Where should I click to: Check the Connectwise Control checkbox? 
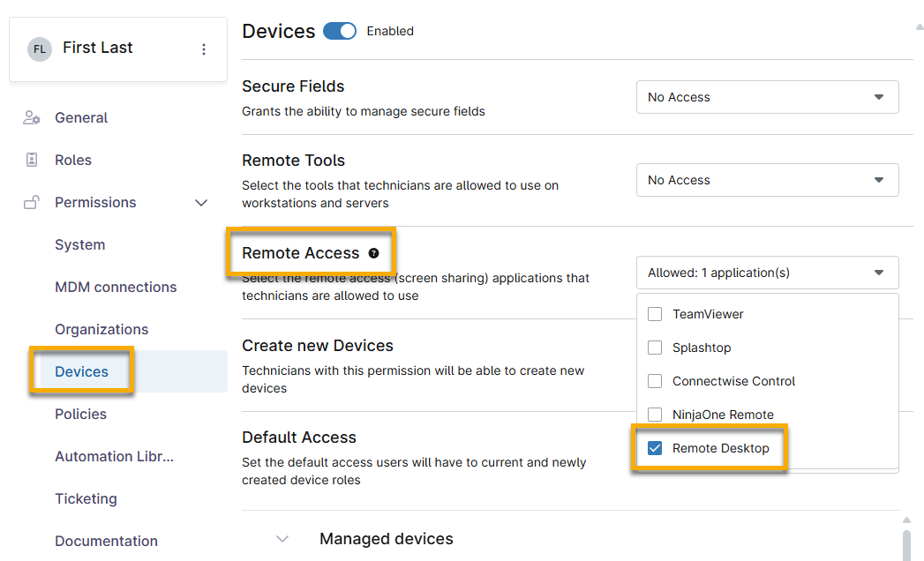tap(655, 381)
